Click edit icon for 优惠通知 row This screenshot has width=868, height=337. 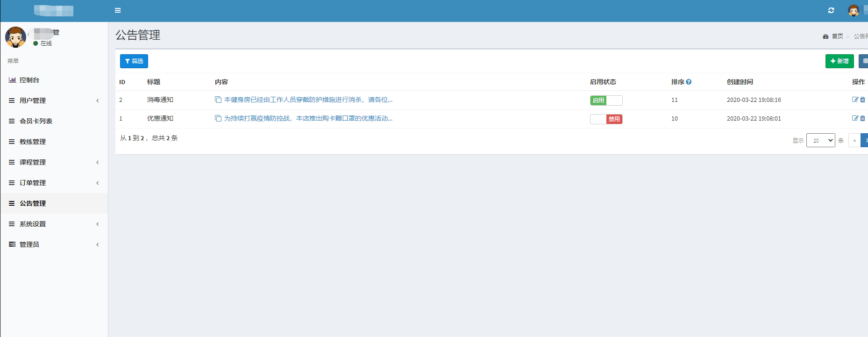(x=855, y=118)
